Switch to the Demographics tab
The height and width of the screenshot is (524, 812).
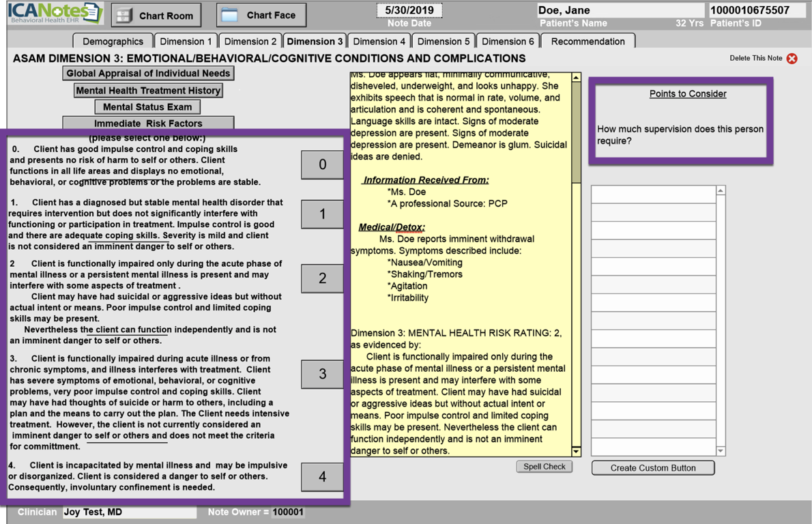click(x=113, y=42)
